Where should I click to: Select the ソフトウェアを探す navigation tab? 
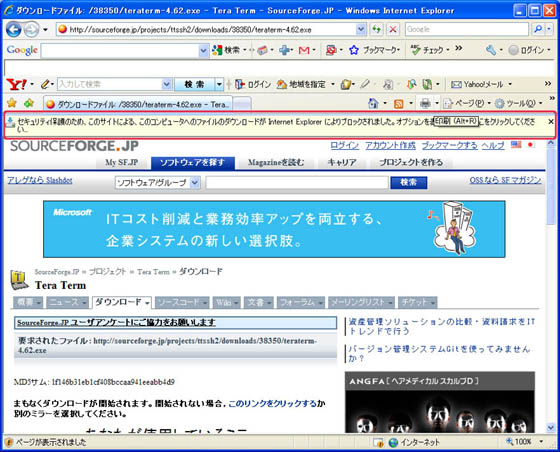click(192, 163)
